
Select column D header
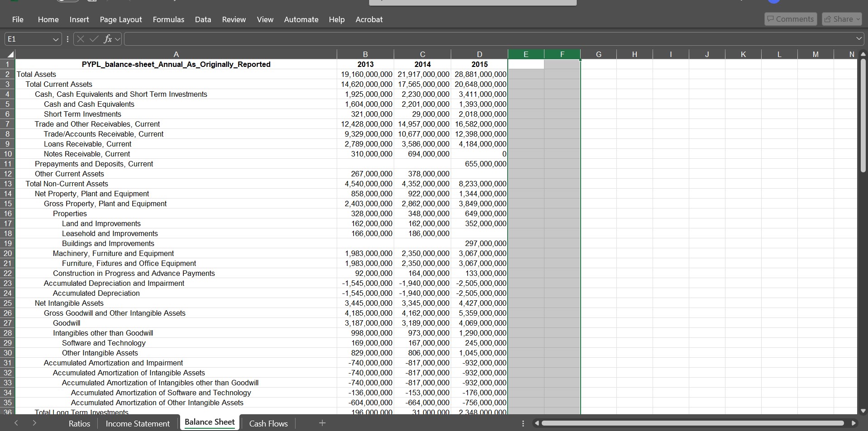pos(479,55)
